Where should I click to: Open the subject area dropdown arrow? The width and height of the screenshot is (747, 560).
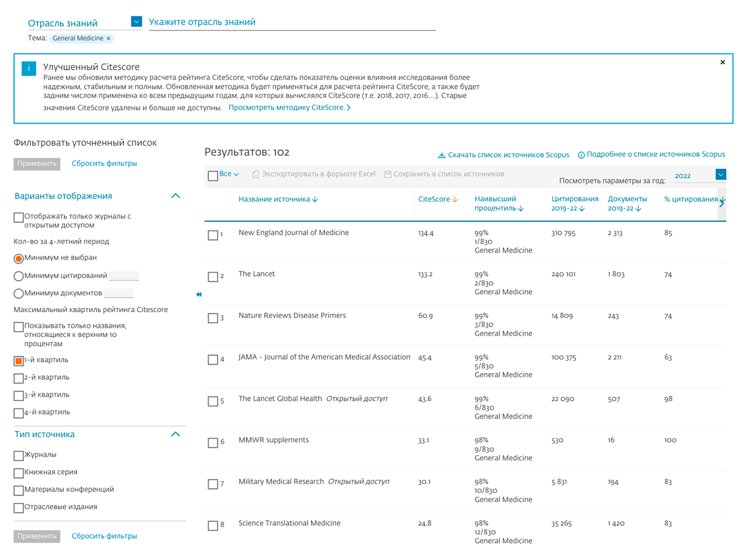136,21
